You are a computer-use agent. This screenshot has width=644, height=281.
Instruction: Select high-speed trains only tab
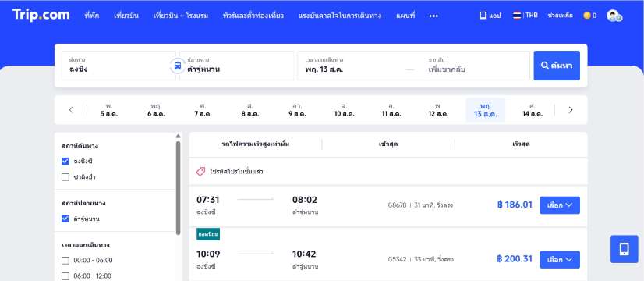coord(255,144)
